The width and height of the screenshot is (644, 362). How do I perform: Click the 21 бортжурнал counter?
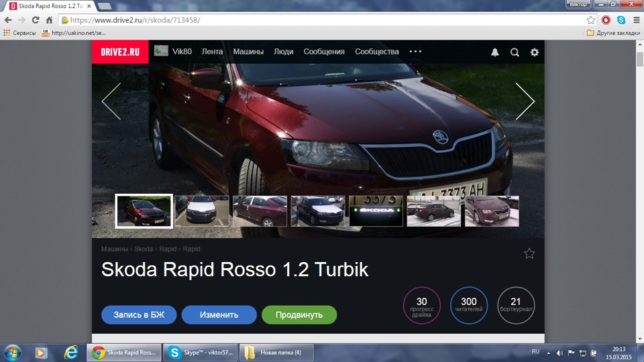click(x=516, y=306)
